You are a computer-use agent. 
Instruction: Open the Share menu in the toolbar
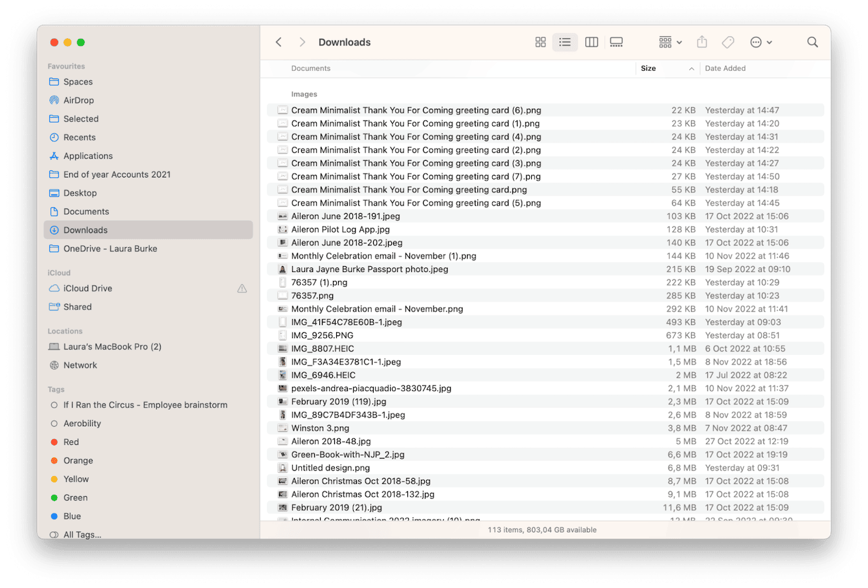702,41
